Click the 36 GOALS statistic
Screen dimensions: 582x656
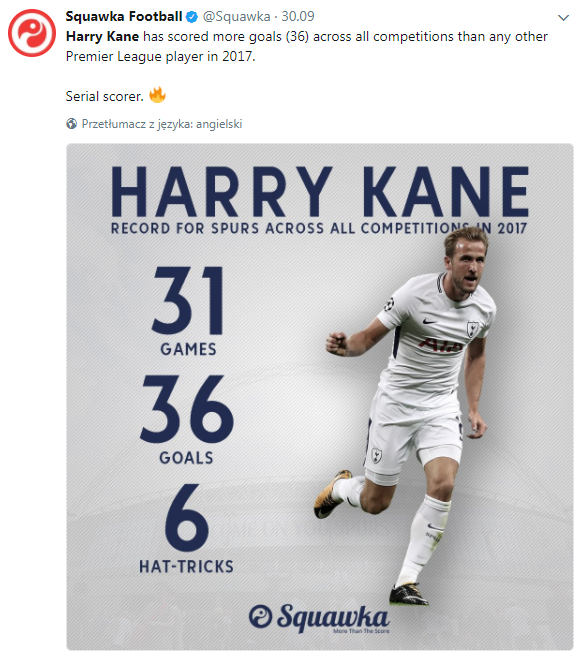187,420
